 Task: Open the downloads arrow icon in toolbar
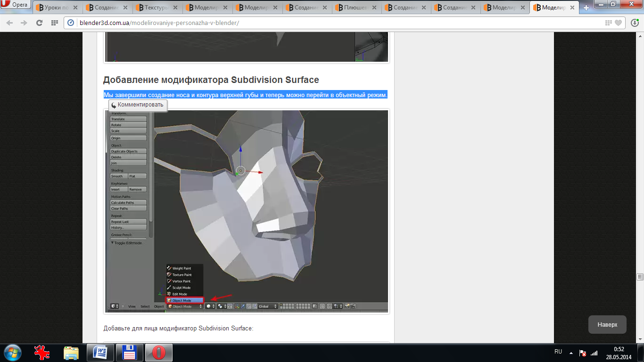click(635, 23)
